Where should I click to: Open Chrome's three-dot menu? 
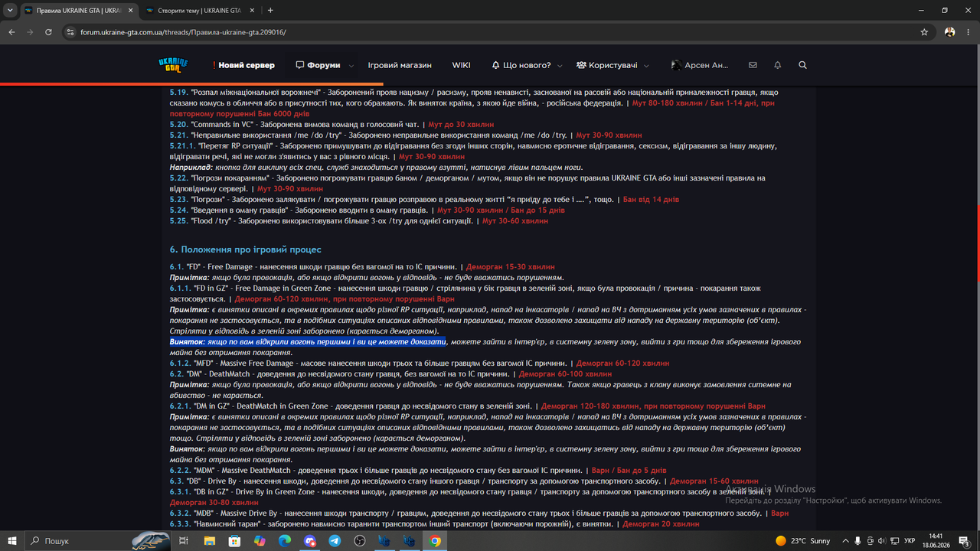(968, 32)
